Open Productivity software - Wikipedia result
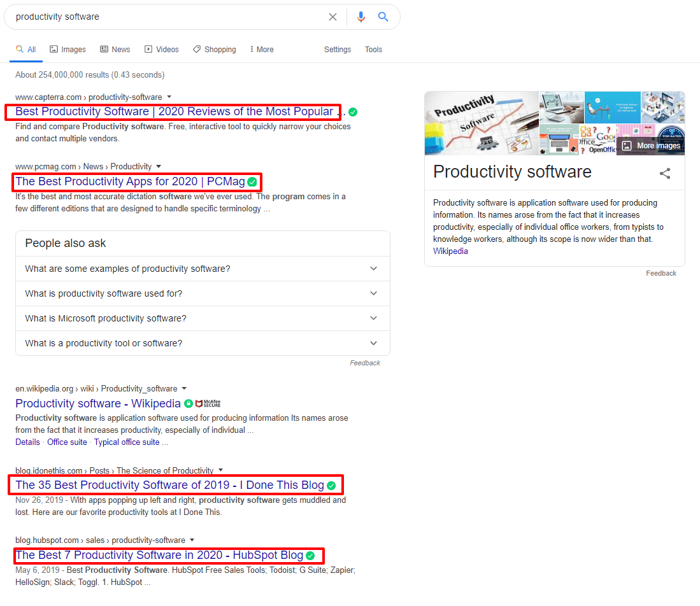 point(97,404)
